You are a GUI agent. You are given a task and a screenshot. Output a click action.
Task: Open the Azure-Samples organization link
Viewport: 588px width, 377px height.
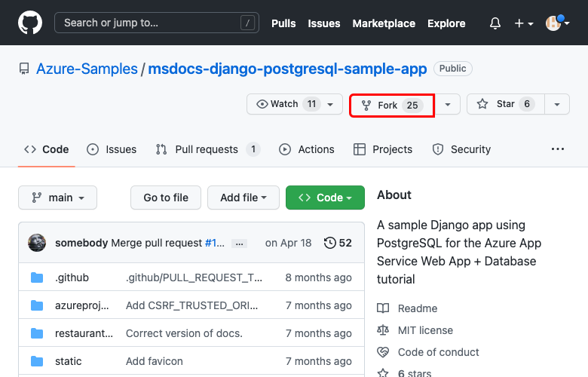[87, 69]
